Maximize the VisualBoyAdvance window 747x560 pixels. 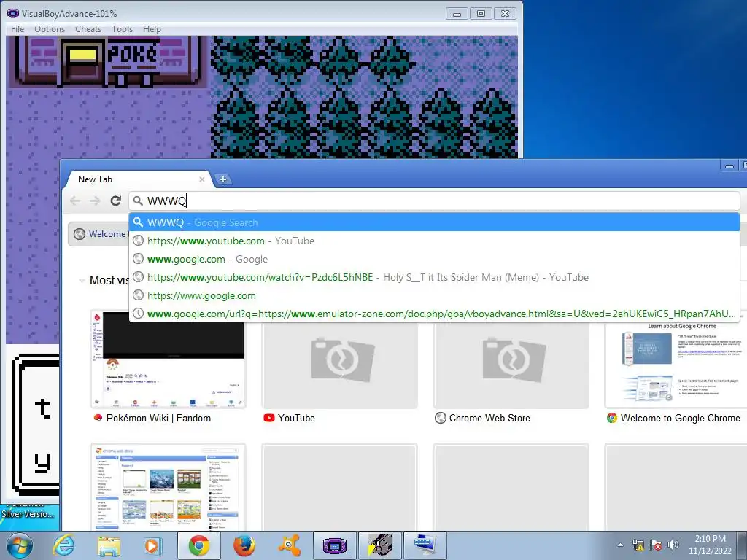coord(481,14)
